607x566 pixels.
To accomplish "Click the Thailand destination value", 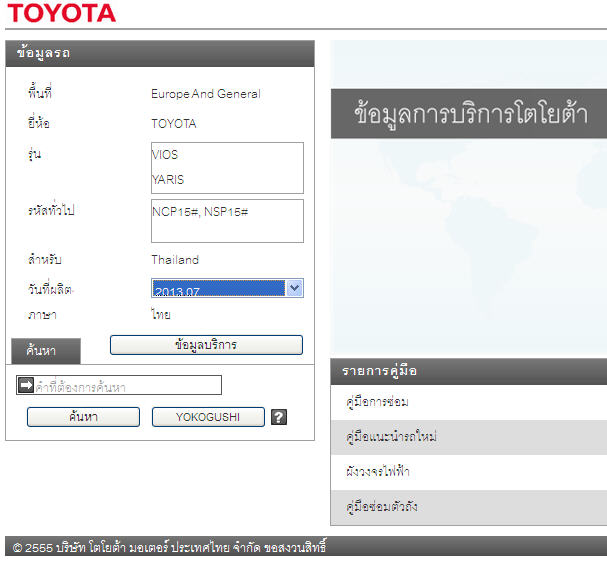I will pos(175,260).
